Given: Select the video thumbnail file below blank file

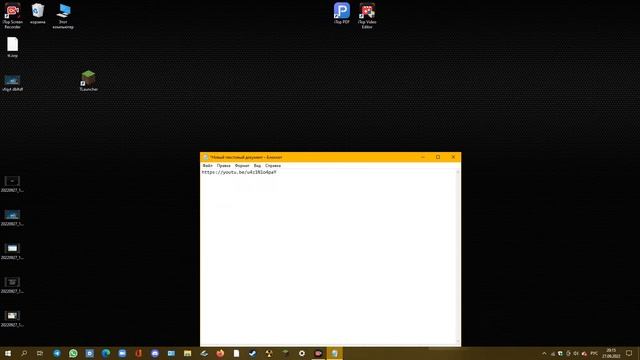Looking at the screenshot, I should coord(12,83).
